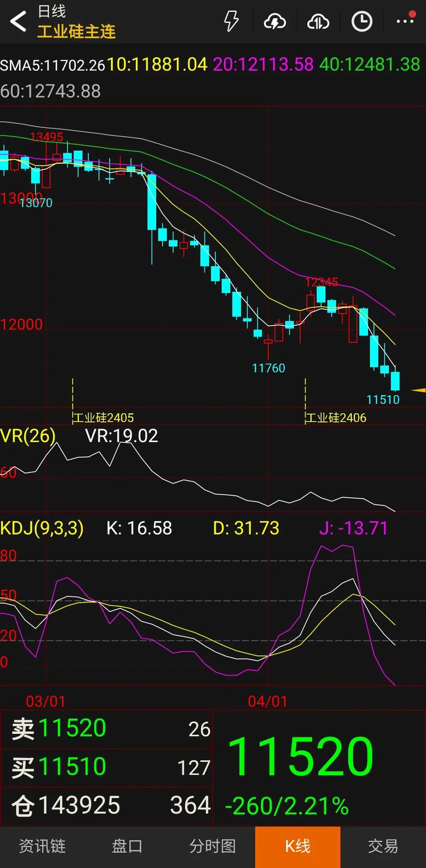Open the clock icon in the header
426x868 pixels.
click(x=362, y=21)
